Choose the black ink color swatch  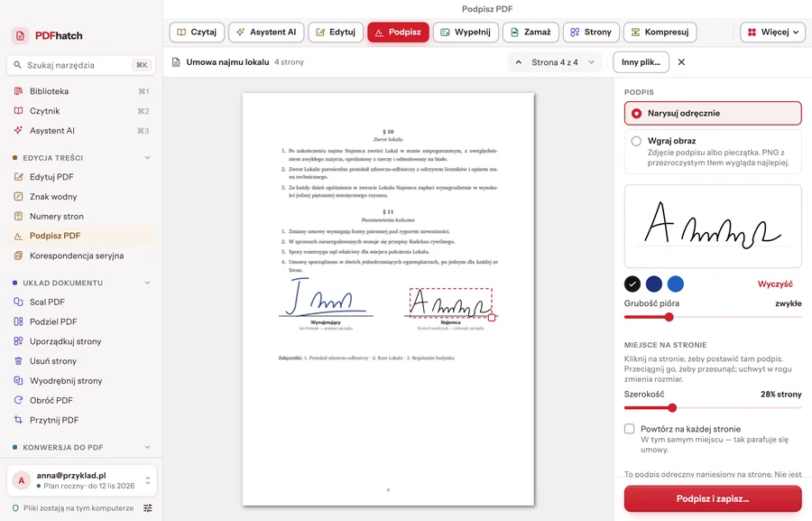click(x=632, y=284)
